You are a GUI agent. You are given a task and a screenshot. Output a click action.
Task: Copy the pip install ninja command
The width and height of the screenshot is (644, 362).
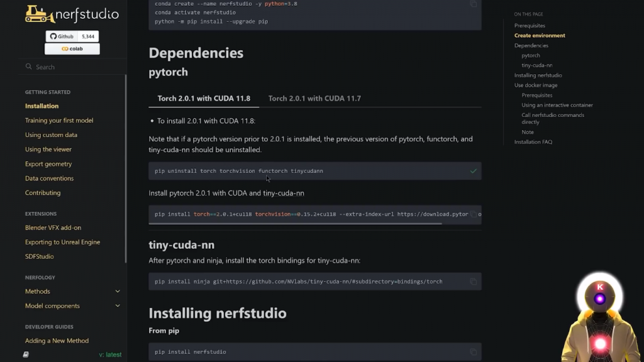pyautogui.click(x=473, y=282)
